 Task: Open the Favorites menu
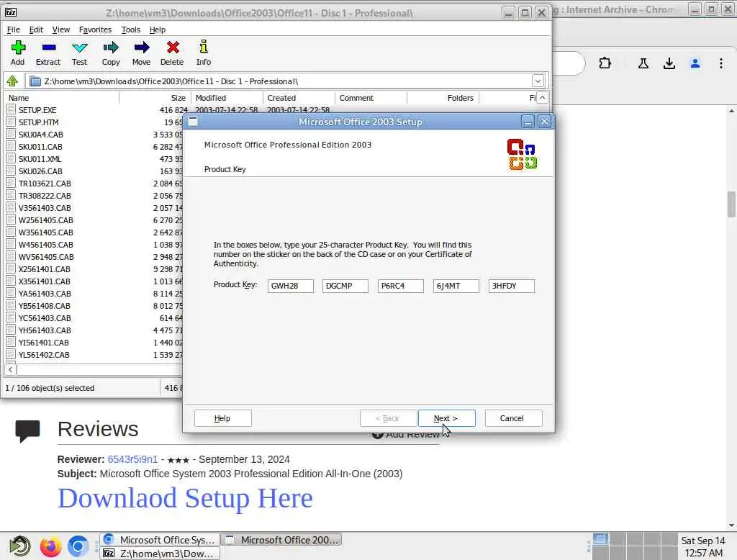coord(95,30)
